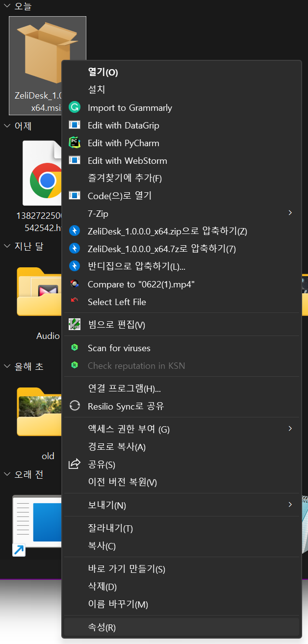Click the icon beside Code(으)로 열기

[75, 196]
